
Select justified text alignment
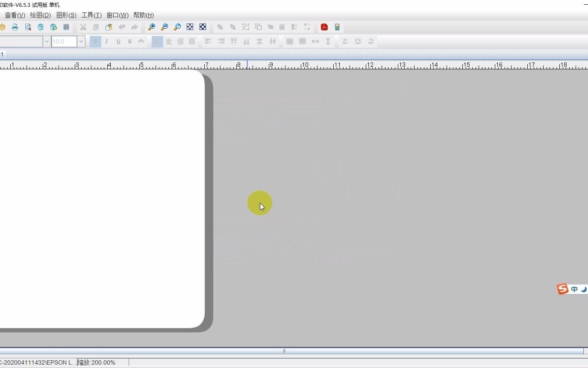coord(192,42)
